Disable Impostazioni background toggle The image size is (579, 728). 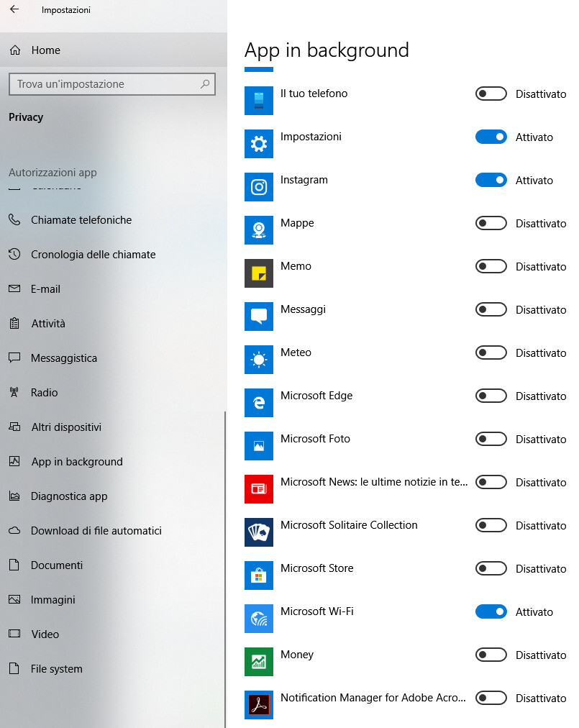click(x=491, y=137)
